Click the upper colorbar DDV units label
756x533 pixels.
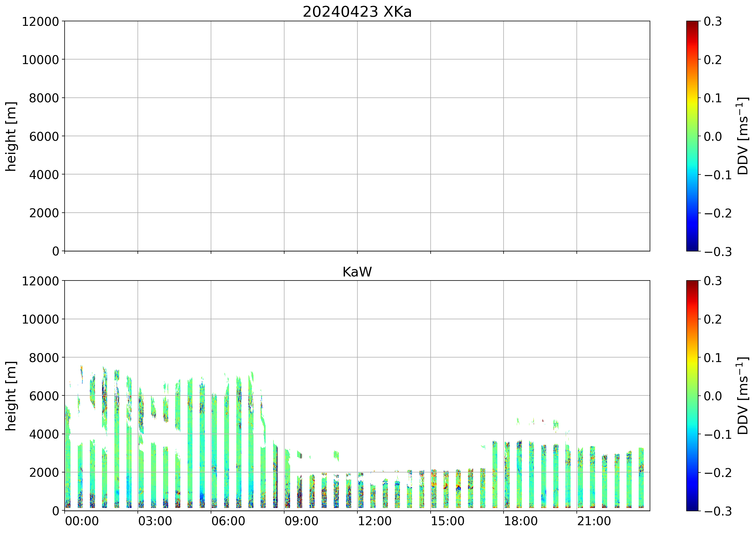click(x=743, y=136)
